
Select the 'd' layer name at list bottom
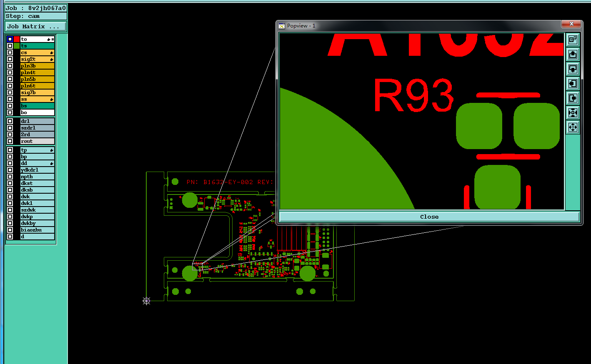point(38,237)
